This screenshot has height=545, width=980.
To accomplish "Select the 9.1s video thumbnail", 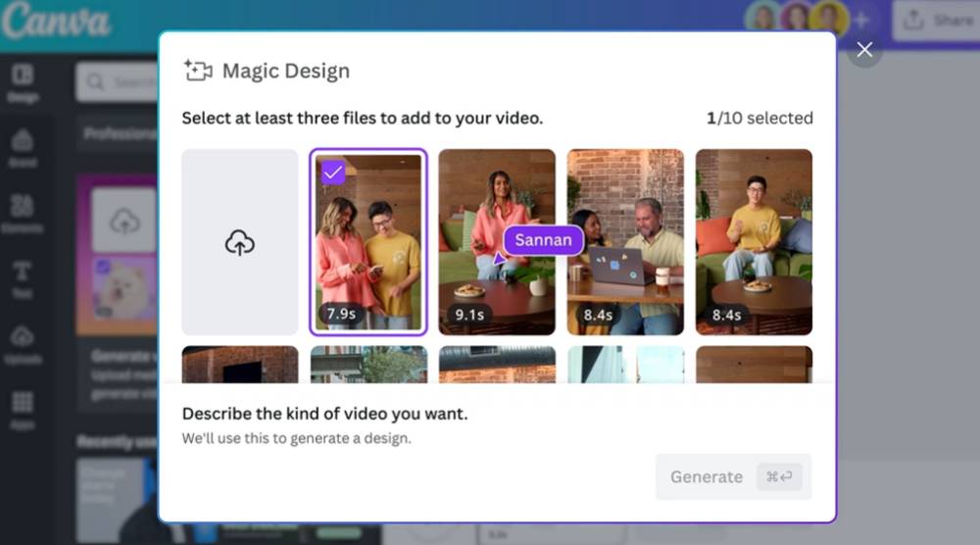I will coord(497,242).
